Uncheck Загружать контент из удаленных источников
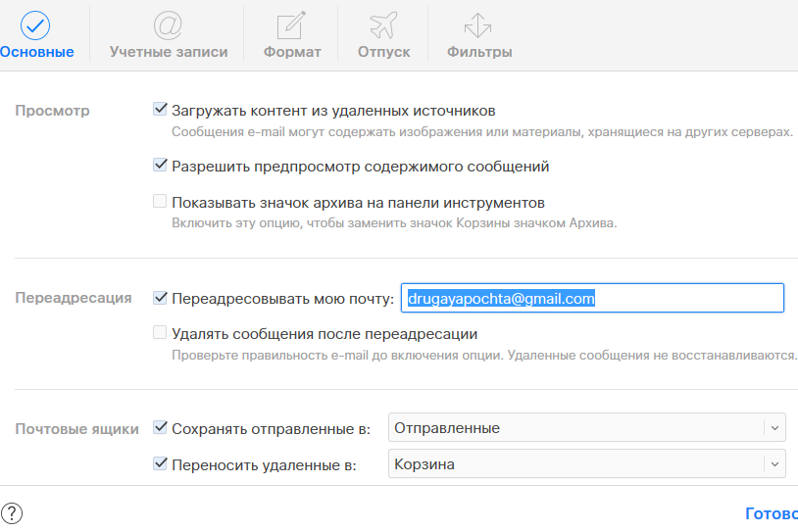The image size is (798, 532). 161,110
